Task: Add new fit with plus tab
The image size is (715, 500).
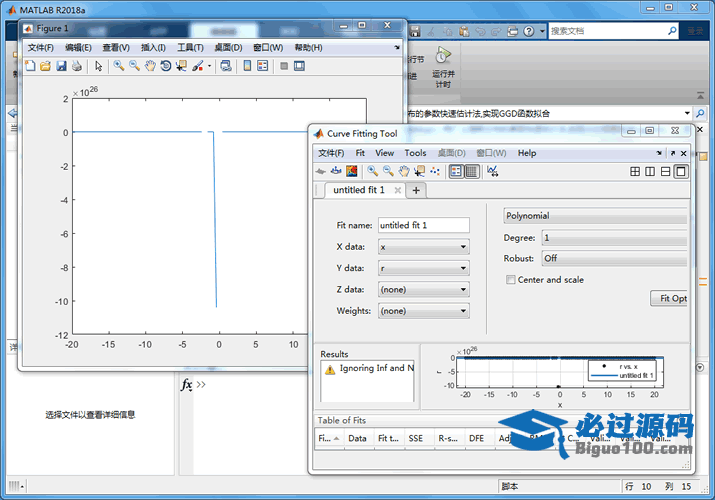Action: [x=416, y=191]
